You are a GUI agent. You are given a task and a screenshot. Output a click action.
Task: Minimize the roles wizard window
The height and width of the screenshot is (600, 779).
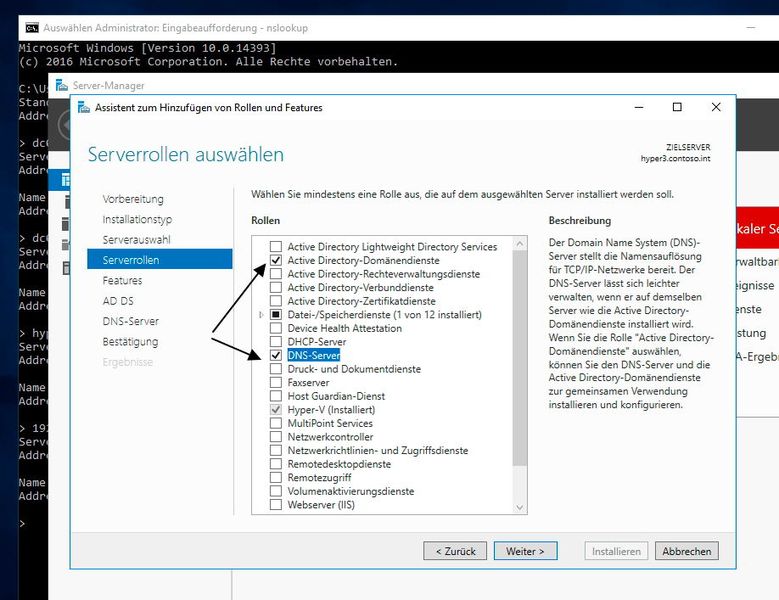639,107
